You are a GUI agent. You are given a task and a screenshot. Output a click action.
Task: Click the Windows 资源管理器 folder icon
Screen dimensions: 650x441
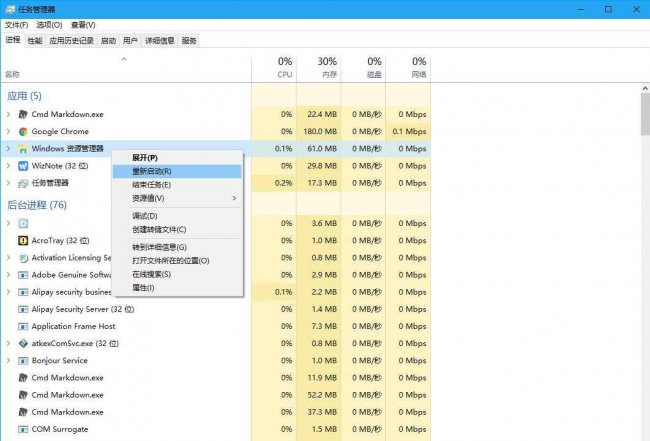[23, 149]
